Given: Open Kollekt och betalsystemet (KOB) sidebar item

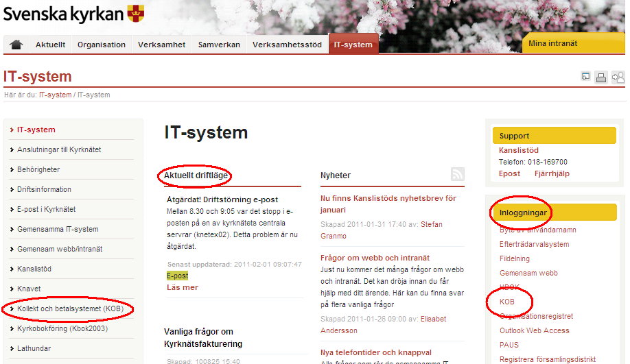Looking at the screenshot, I should point(70,308).
